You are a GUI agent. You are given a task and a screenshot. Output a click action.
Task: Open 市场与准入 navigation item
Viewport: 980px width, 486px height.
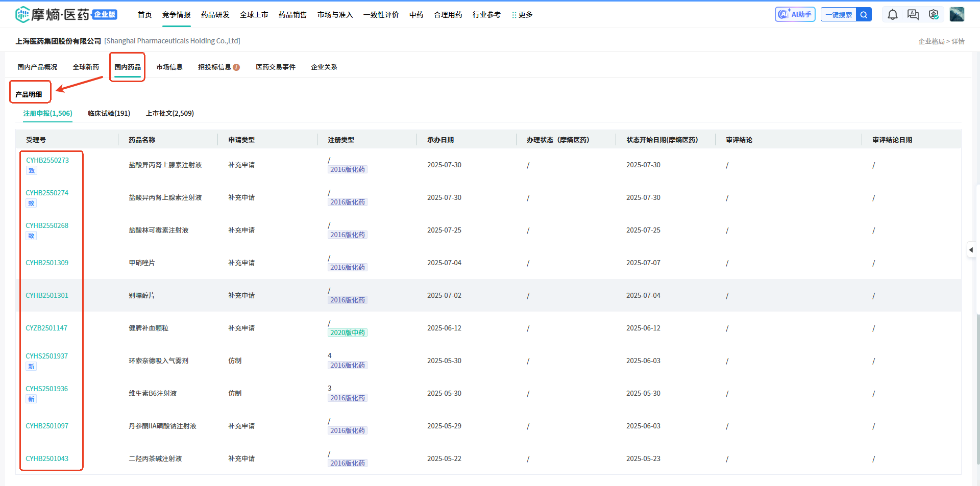[x=335, y=15]
